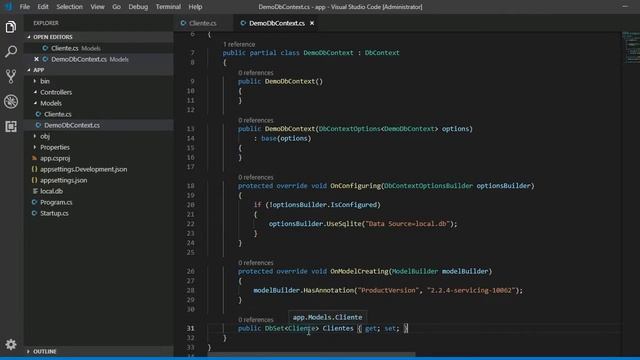Image resolution: width=640 pixels, height=360 pixels.
Task: Click C# icon of Program.cs file
Action: (x=34, y=202)
